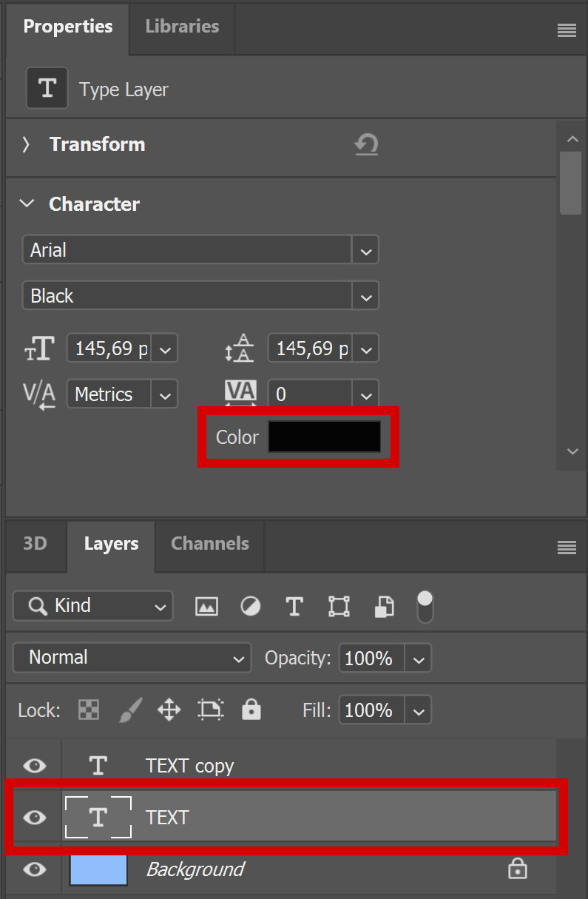
Task: Reset the Transform values icon
Action: click(x=366, y=144)
